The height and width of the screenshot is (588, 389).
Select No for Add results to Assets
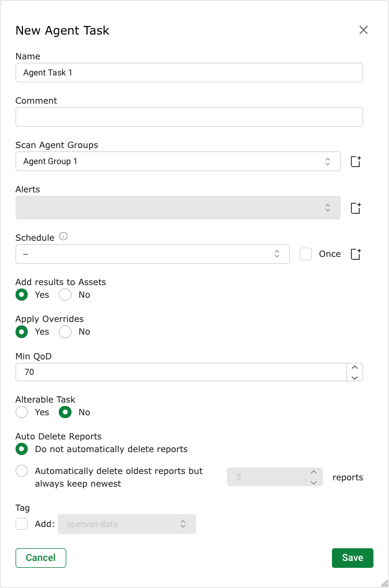click(x=65, y=295)
